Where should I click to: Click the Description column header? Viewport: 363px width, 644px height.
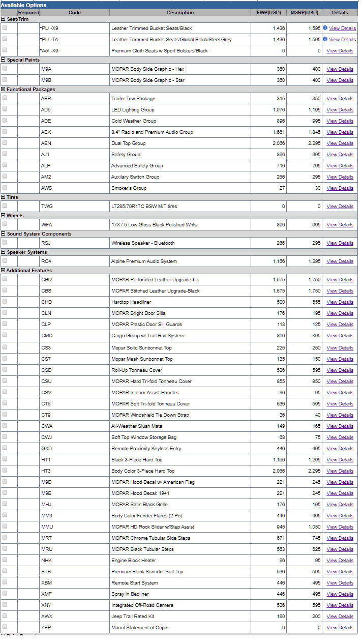click(180, 12)
